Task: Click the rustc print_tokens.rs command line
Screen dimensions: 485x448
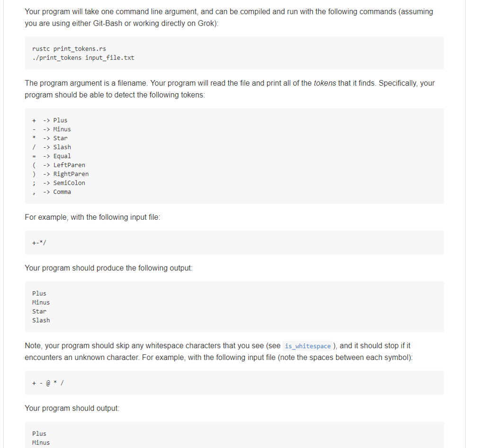Action: click(x=69, y=49)
